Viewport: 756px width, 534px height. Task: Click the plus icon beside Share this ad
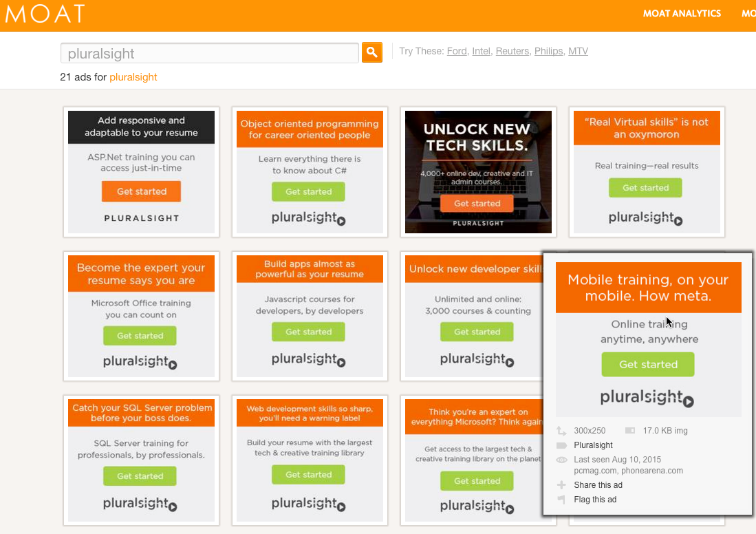click(562, 484)
